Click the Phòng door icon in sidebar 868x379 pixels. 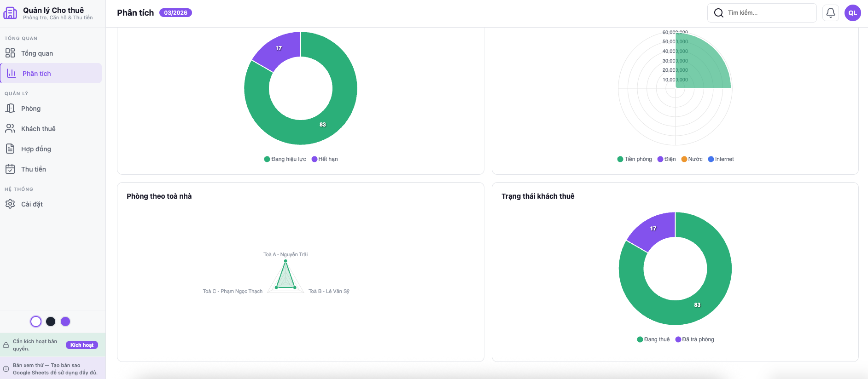(x=10, y=108)
